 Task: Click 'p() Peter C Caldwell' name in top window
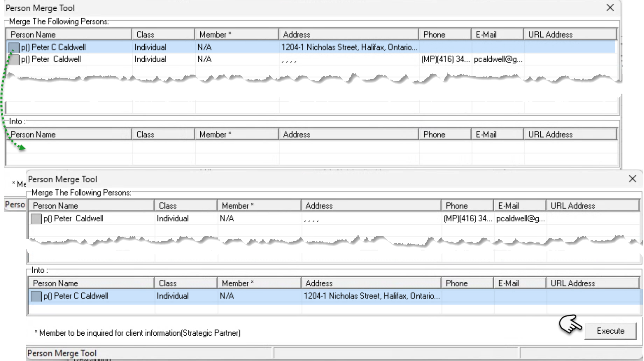53,47
